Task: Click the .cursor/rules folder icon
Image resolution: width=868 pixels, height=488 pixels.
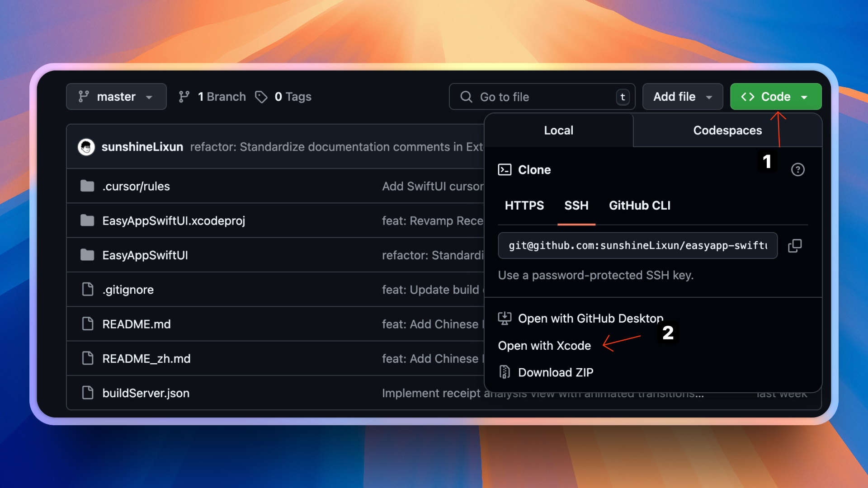Action: pos(87,186)
